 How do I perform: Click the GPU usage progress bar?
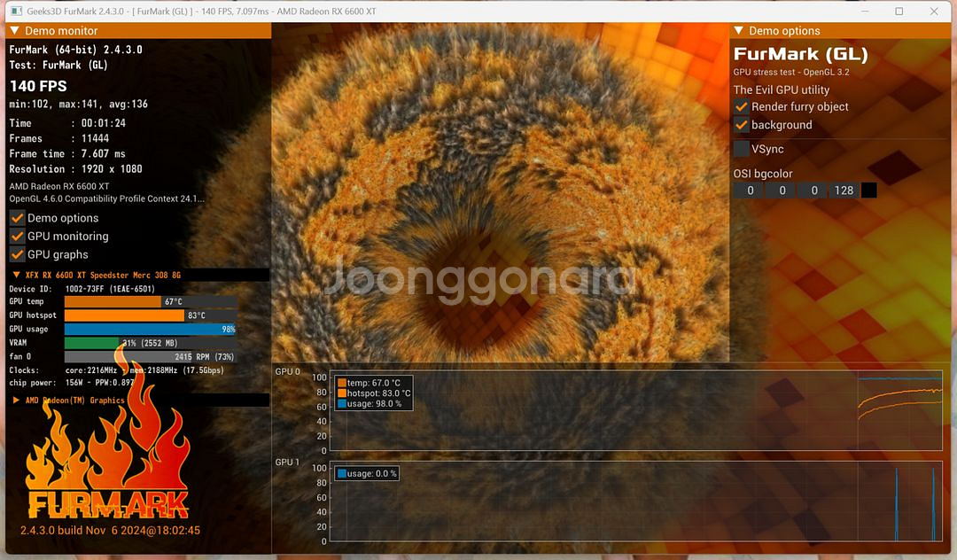pos(150,329)
